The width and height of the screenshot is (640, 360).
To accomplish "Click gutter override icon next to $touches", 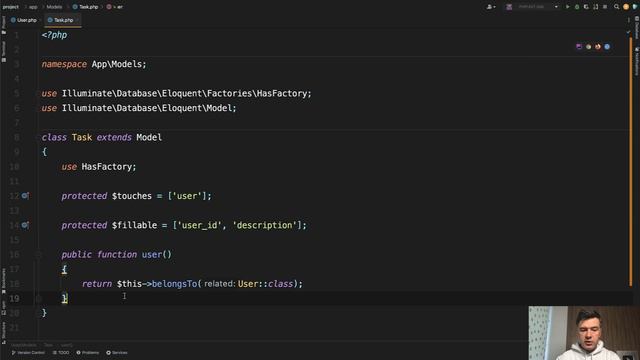I will (x=25, y=196).
